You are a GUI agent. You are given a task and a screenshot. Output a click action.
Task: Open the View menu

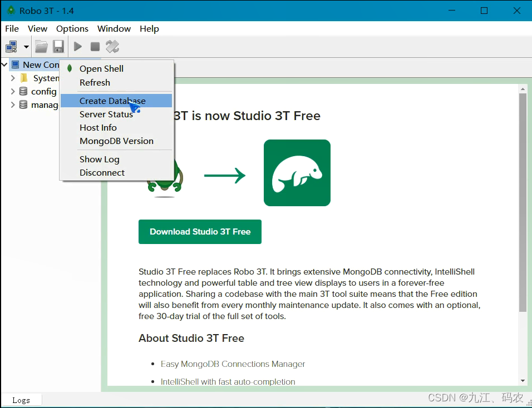[37, 29]
